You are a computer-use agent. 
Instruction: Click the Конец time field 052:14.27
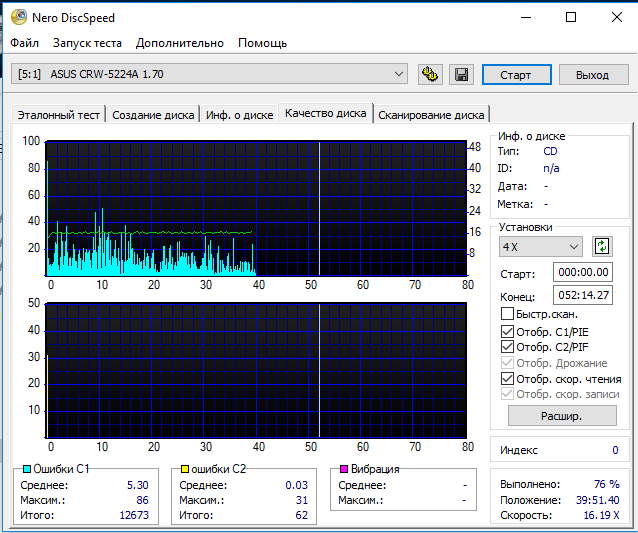tap(583, 296)
